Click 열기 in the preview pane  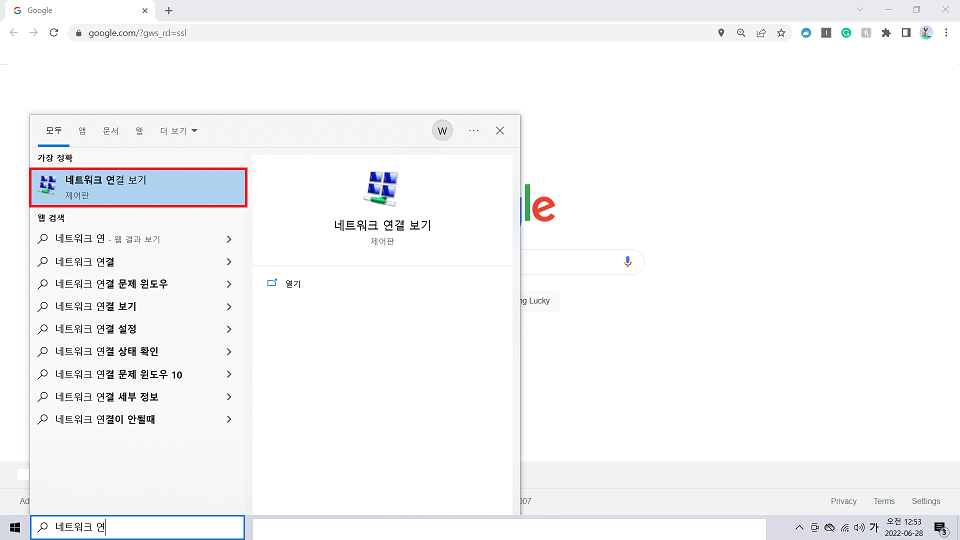point(293,283)
